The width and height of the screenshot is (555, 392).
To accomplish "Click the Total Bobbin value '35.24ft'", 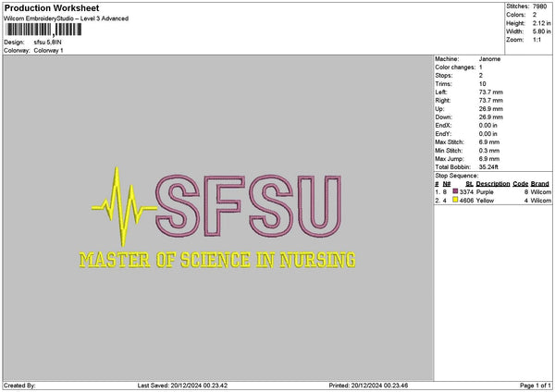I will (488, 167).
